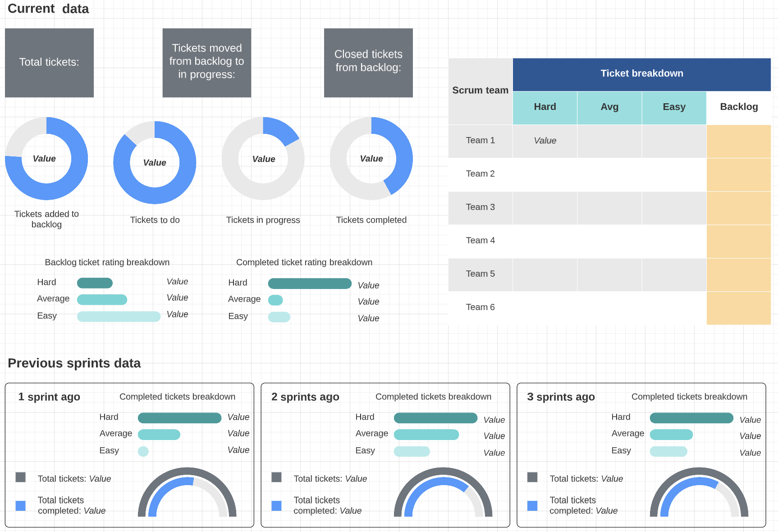
Task: Click the blue legend square in 1 sprint ago
Action: pyautogui.click(x=21, y=506)
